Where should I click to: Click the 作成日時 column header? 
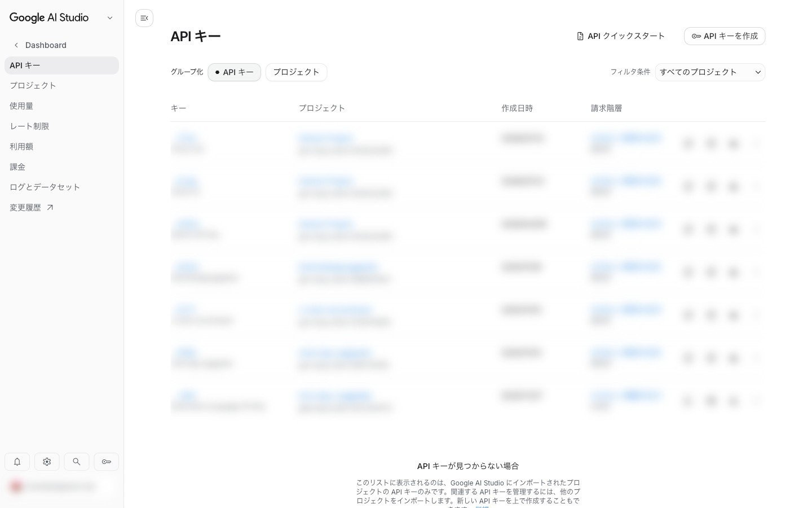[x=517, y=108]
